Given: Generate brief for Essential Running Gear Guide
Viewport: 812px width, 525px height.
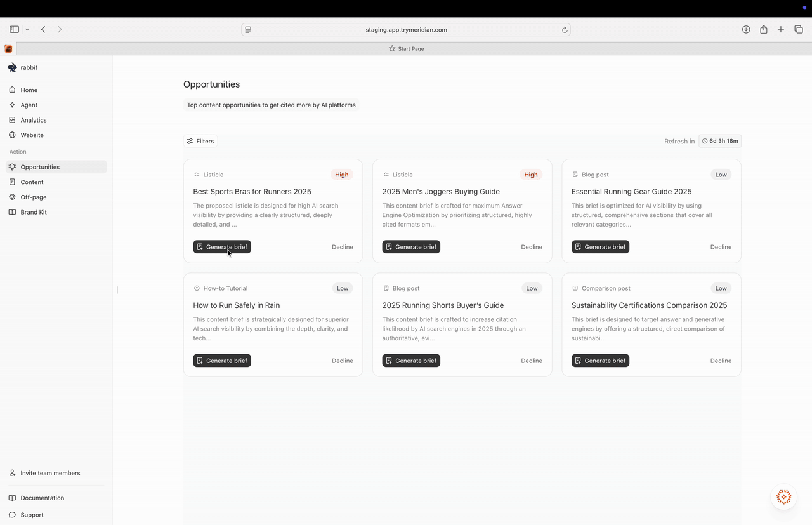Looking at the screenshot, I should tap(600, 247).
